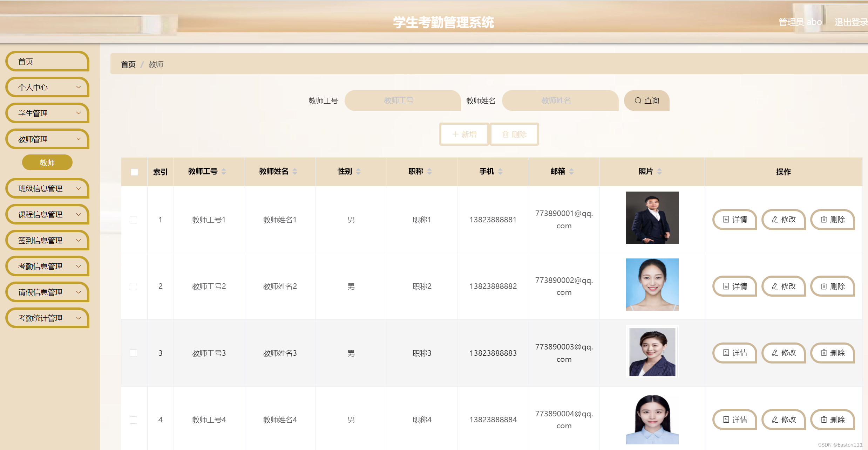Expand the 学生管理 sidebar menu
868x450 pixels.
47,113
